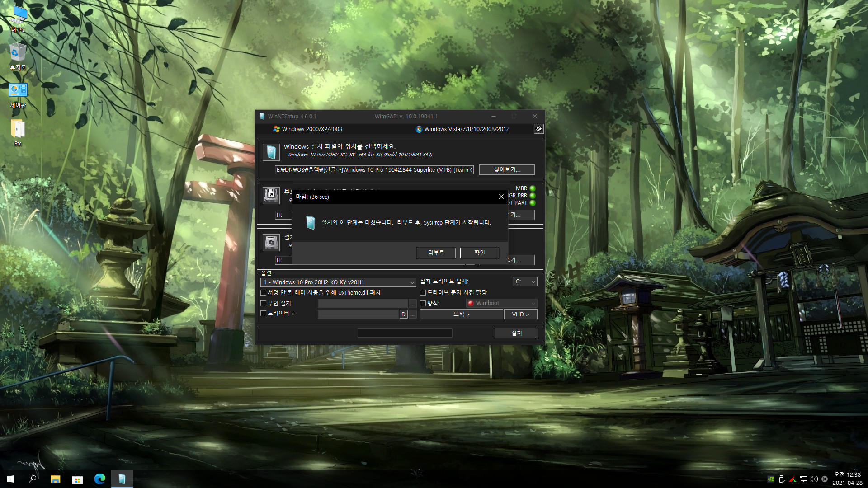Confirm the dialog with 확인 button
The image size is (868, 488).
point(479,253)
